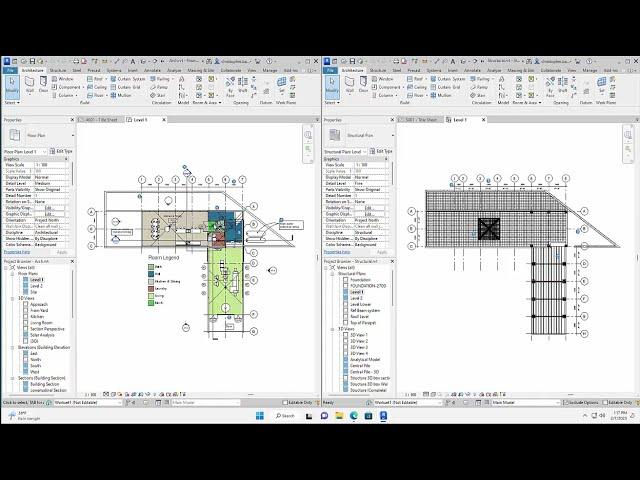Click Save icon in left window toolbar
640x480 pixels.
click(x=32, y=61)
